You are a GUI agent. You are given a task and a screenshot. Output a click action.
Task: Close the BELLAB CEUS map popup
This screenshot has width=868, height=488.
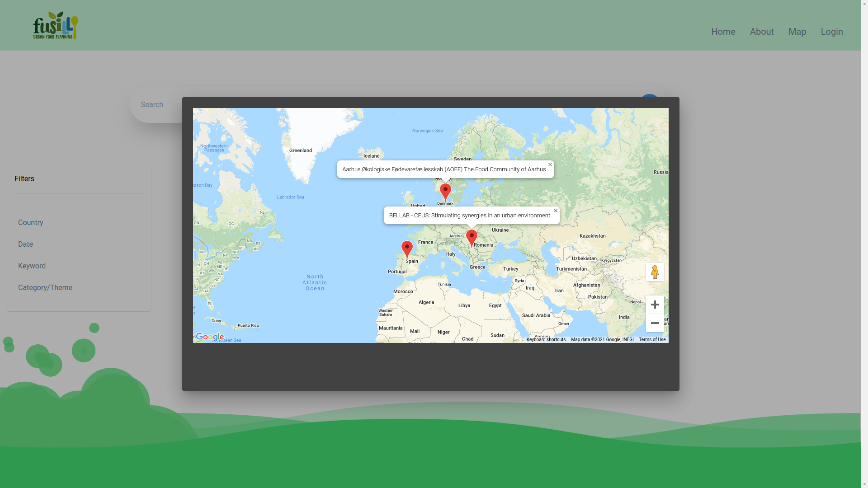(x=555, y=210)
